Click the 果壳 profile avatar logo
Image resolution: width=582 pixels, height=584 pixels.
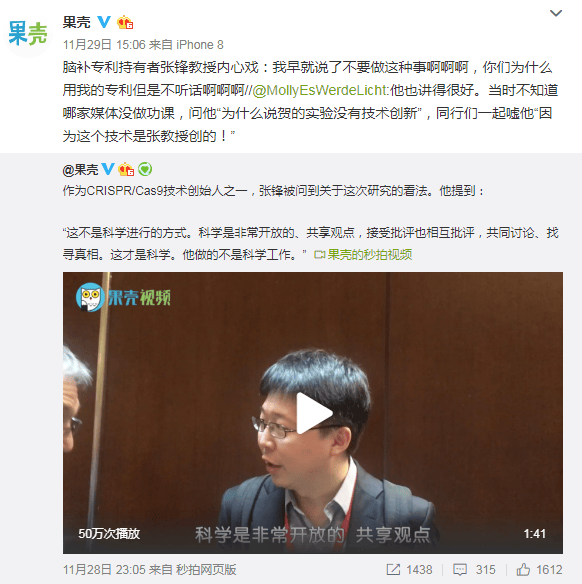[x=28, y=34]
